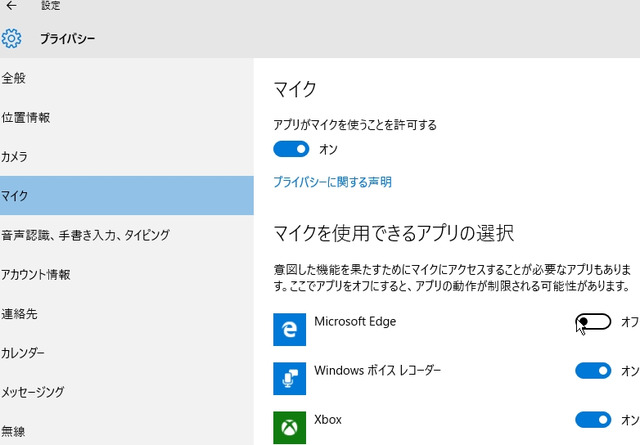Image resolution: width=640 pixels, height=445 pixels.
Task: Turn off the main microphone access switch
Action: 291,149
